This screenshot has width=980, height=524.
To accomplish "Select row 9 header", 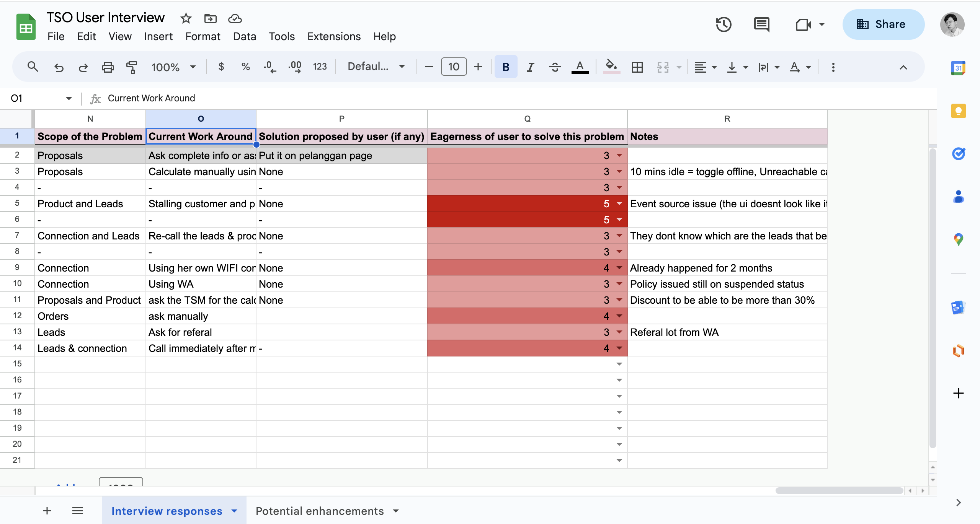I will (17, 268).
